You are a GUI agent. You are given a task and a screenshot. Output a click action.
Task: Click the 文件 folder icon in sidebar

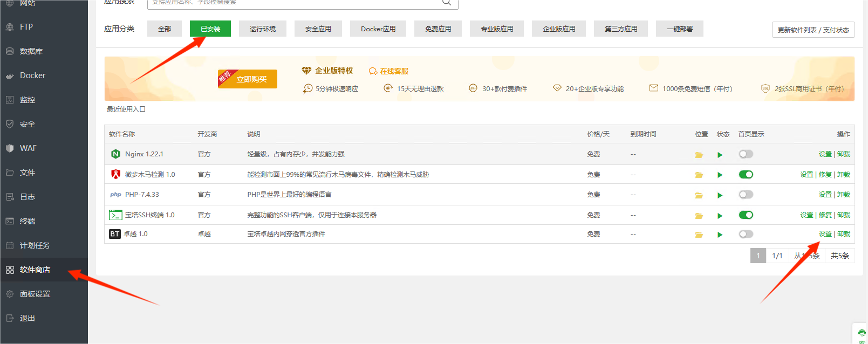(x=10, y=173)
